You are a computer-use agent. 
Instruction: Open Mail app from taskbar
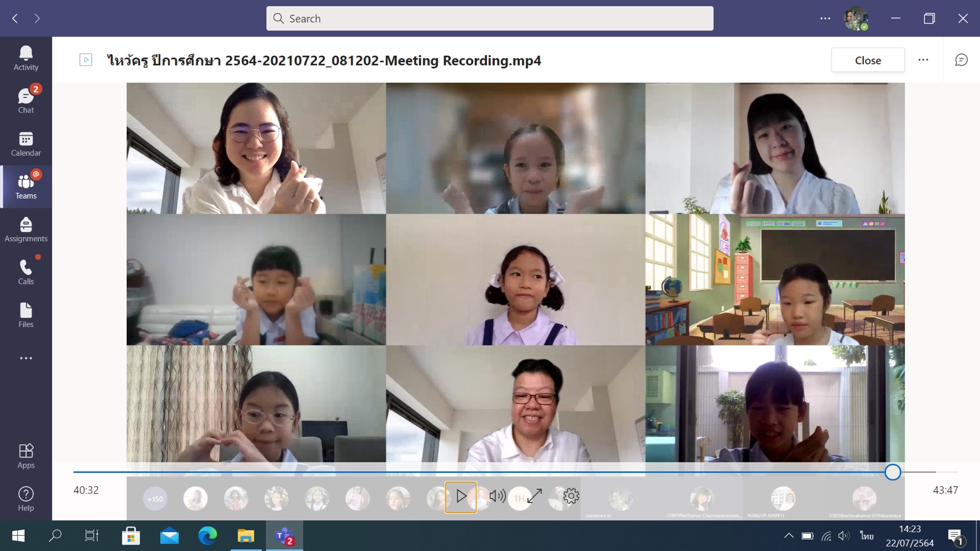pos(169,536)
